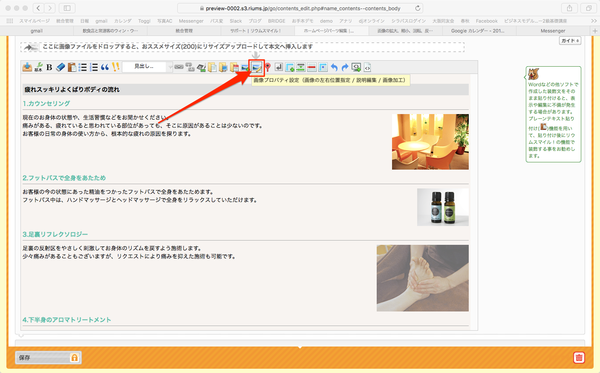Click the first yellow folder-page icon

pyautogui.click(x=212, y=67)
